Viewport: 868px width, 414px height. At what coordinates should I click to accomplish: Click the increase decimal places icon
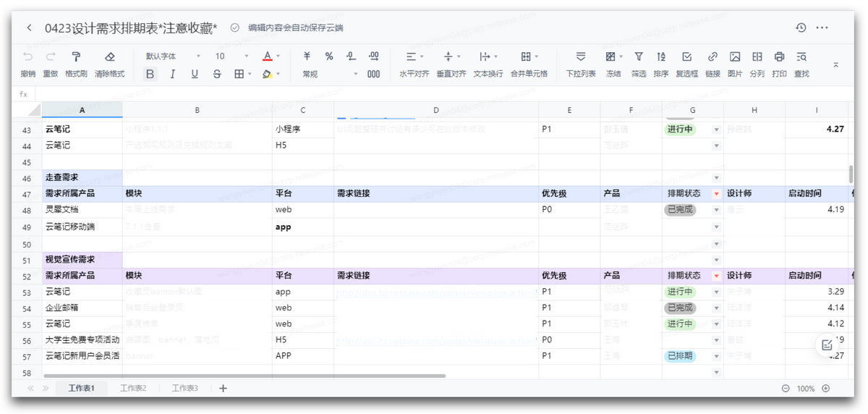pos(374,56)
